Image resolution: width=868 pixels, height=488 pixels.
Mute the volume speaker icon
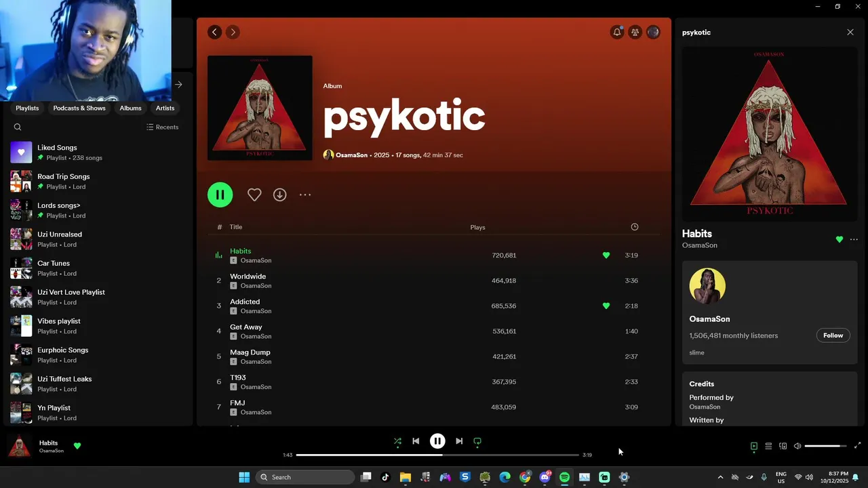[797, 446]
